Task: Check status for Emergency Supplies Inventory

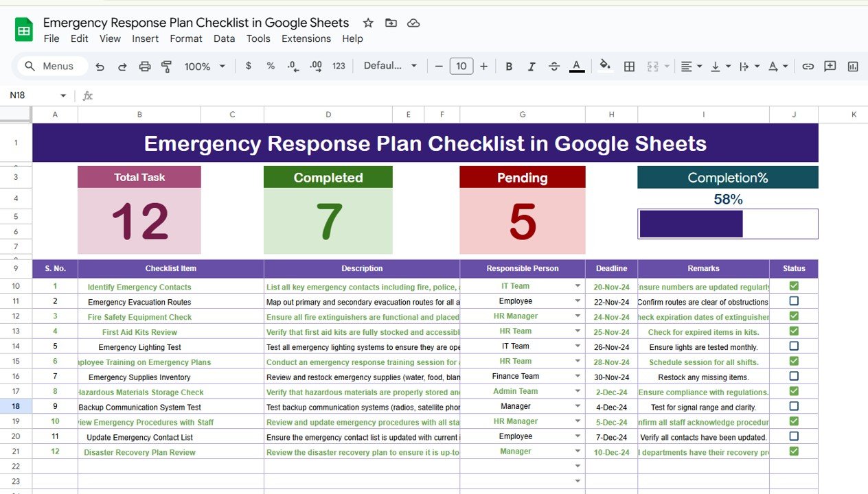Action: pyautogui.click(x=794, y=376)
